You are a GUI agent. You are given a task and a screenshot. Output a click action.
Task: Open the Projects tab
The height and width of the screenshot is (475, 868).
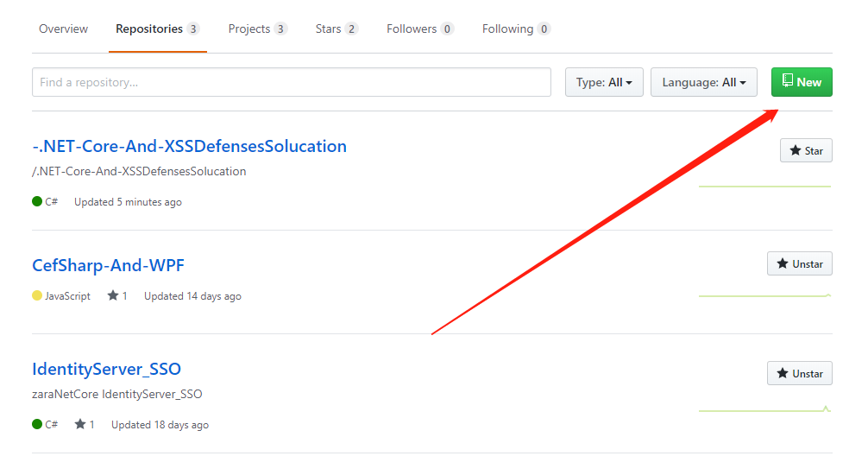(257, 29)
